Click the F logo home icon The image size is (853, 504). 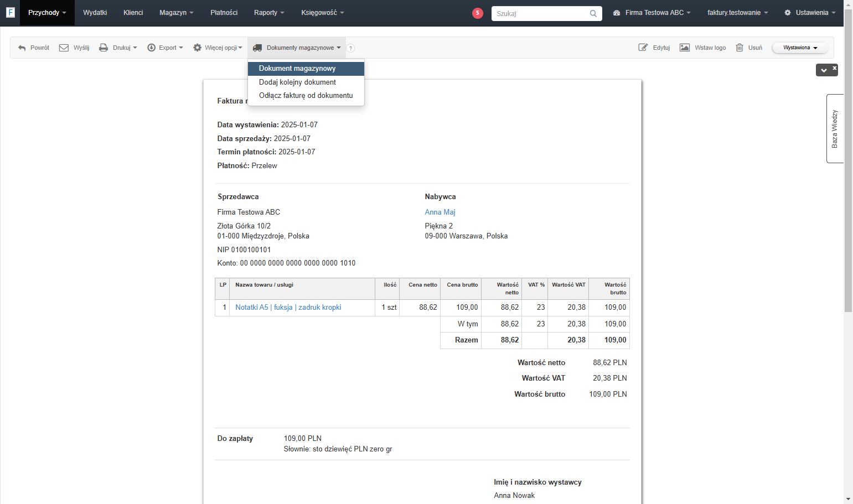(10, 12)
